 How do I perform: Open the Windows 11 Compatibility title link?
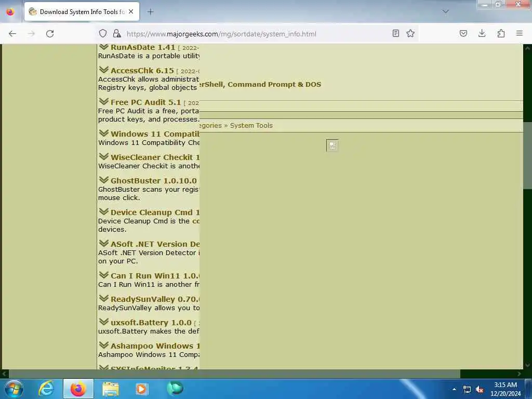[x=155, y=134]
